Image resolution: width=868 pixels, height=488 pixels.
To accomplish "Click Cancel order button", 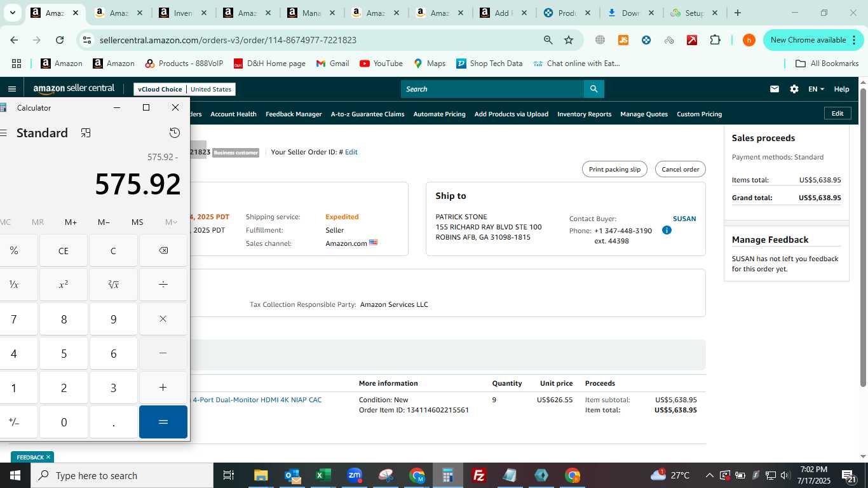I will 680,169.
